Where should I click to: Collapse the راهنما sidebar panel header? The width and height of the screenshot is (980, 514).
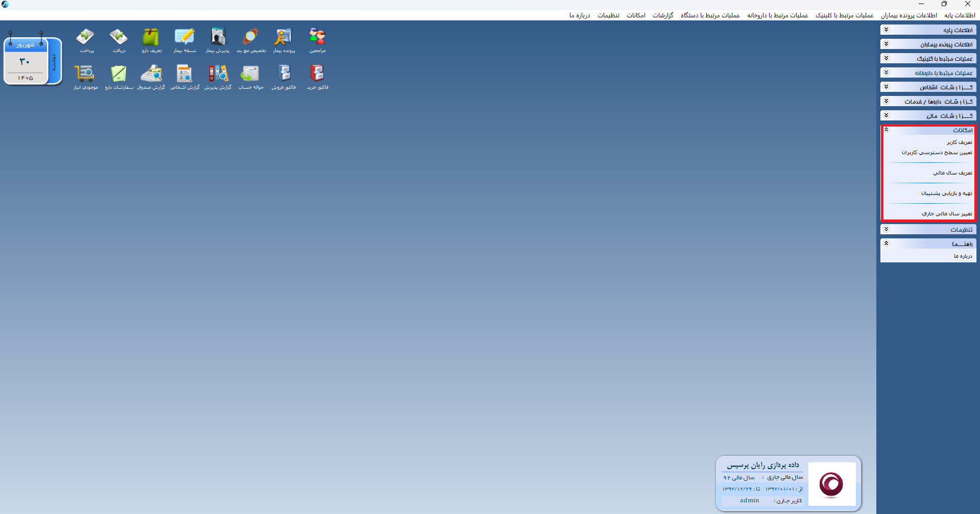tap(928, 244)
